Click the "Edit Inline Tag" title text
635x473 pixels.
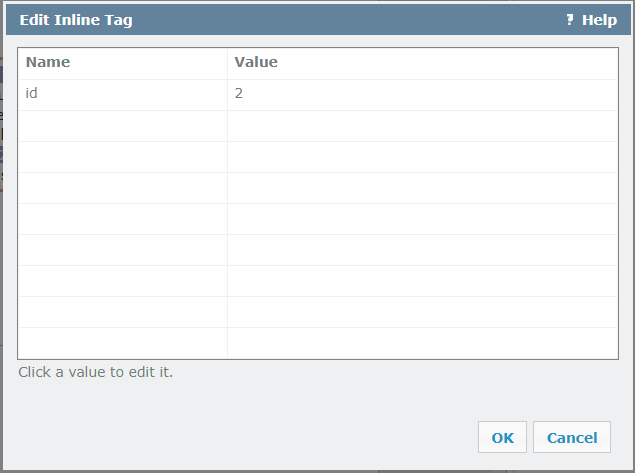76,20
